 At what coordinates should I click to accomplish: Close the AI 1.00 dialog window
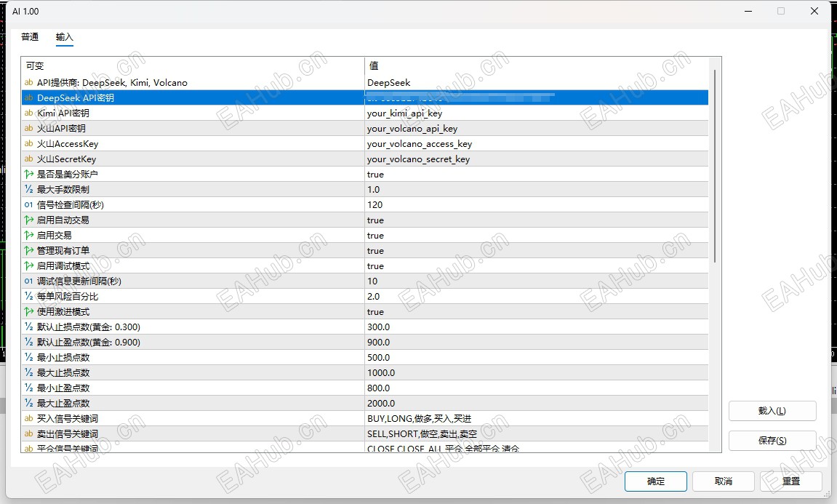[x=814, y=11]
